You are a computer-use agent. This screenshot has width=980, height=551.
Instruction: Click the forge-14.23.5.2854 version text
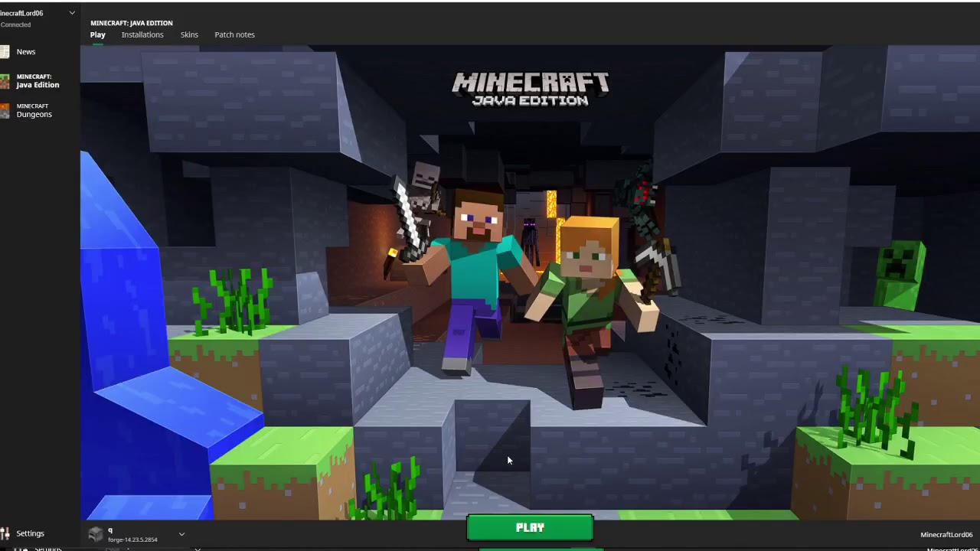(x=132, y=540)
